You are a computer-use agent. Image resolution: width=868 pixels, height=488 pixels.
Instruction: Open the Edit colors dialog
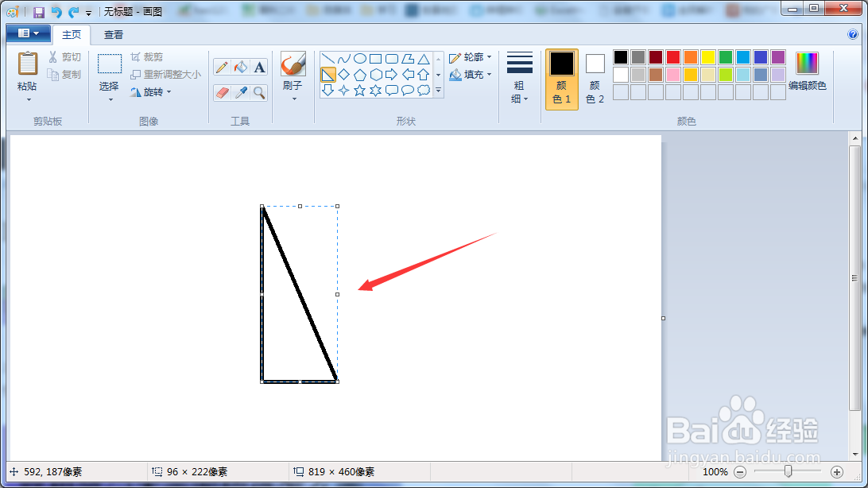pyautogui.click(x=807, y=71)
